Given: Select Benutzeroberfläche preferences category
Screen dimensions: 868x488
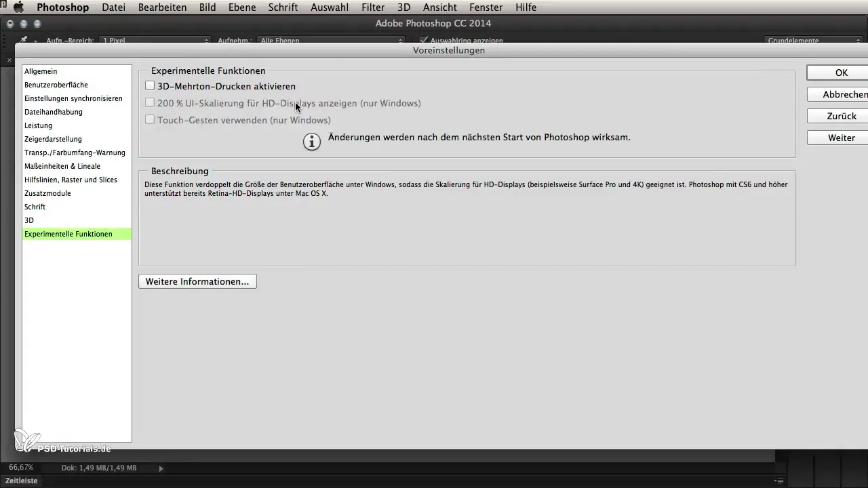Looking at the screenshot, I should [77, 85].
